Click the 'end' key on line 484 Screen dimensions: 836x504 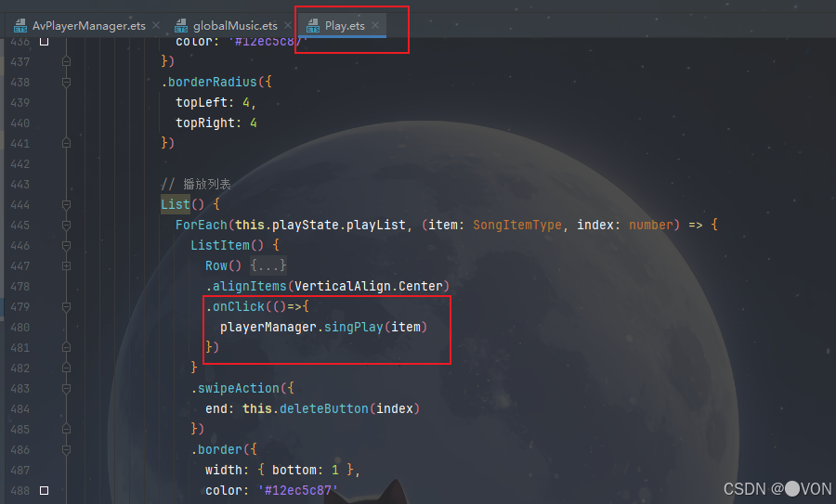pos(216,408)
